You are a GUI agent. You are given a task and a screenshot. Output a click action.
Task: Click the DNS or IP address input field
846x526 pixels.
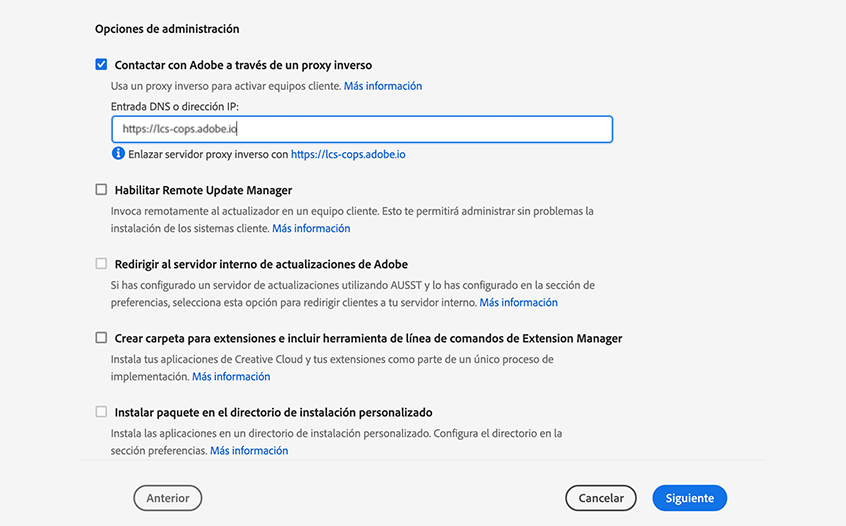(x=361, y=129)
